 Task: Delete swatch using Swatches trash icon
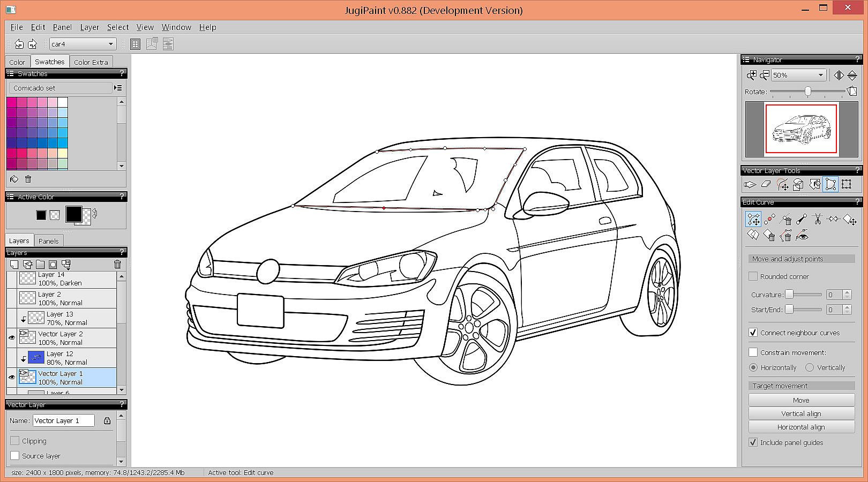click(x=28, y=179)
